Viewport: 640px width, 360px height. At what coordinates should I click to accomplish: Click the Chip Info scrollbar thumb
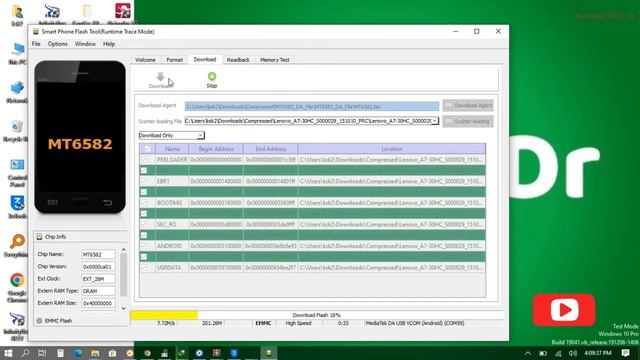[x=124, y=274]
